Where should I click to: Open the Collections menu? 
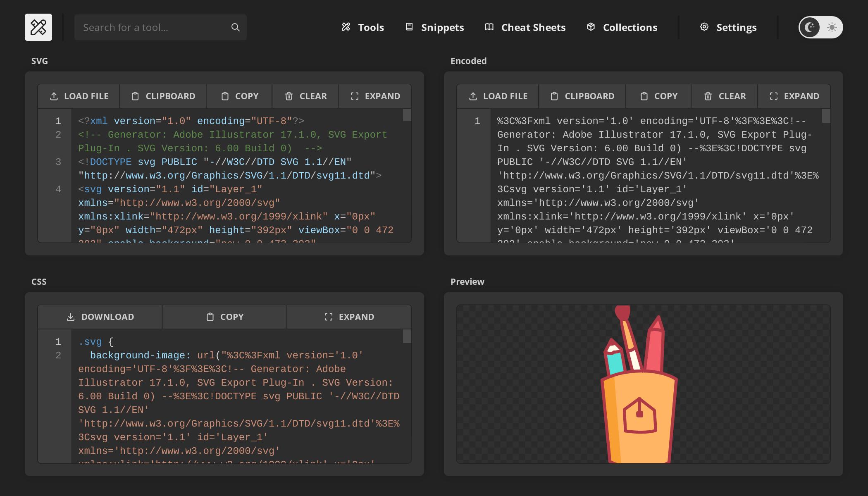click(x=622, y=27)
